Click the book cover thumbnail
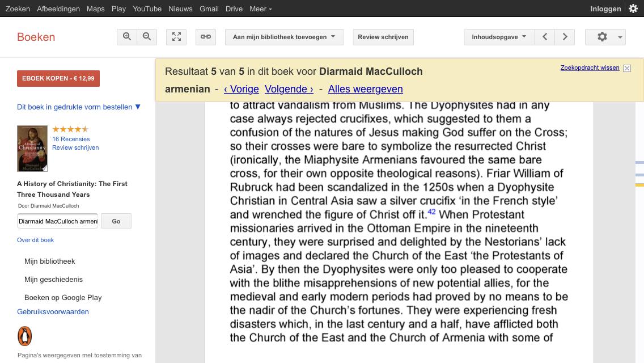The image size is (644, 363). point(32,149)
